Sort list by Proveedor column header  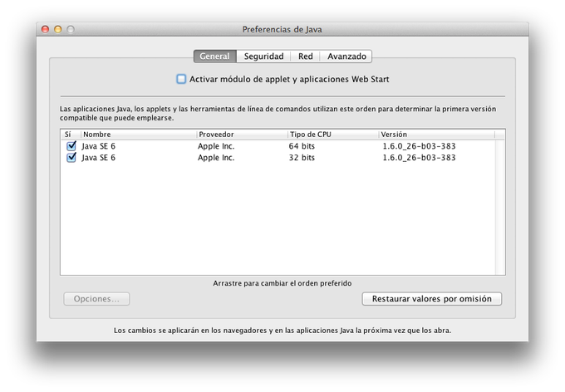click(243, 135)
